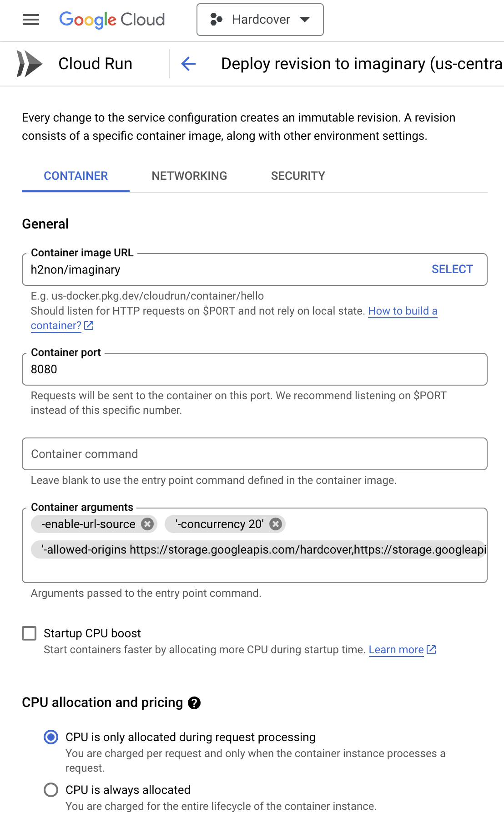Click the Container port field showing 8080
Image resolution: width=504 pixels, height=834 pixels.
pyautogui.click(x=255, y=369)
